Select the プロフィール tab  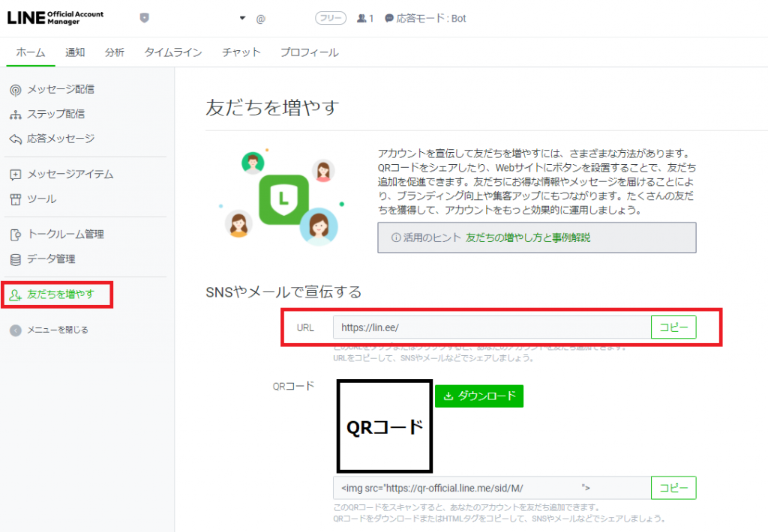pyautogui.click(x=309, y=52)
